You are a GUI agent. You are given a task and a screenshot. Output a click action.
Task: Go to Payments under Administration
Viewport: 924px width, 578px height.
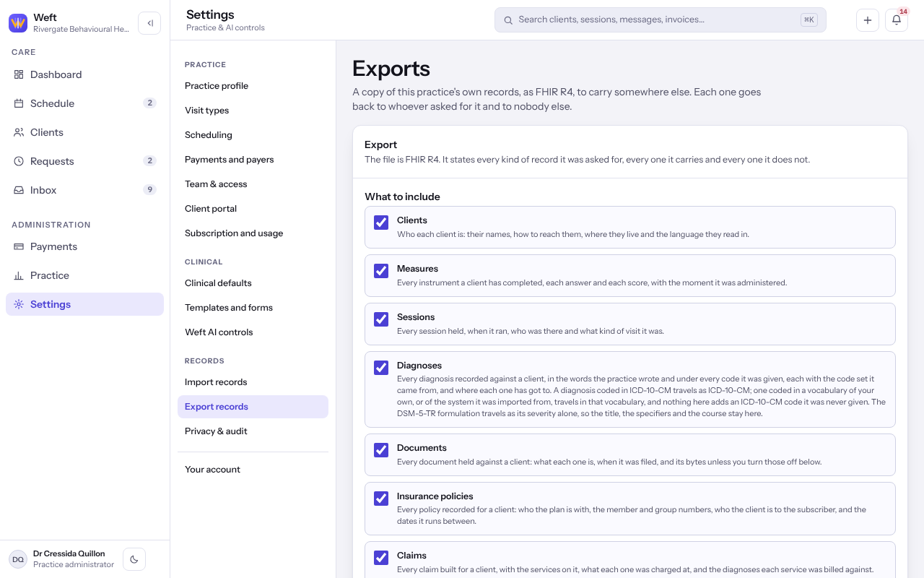pyautogui.click(x=84, y=246)
